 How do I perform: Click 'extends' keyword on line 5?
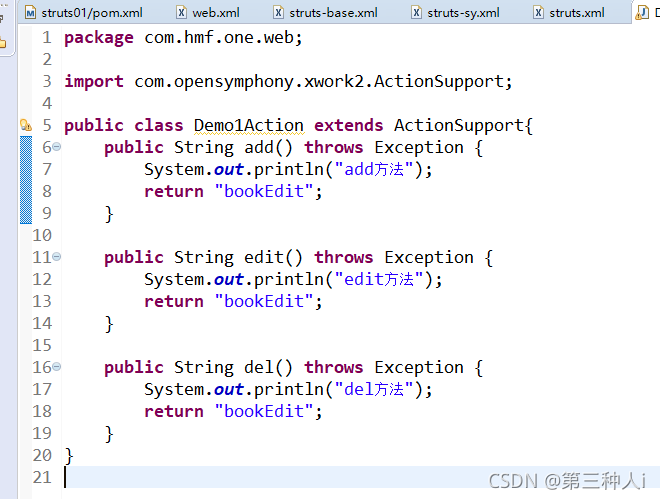pyautogui.click(x=349, y=125)
